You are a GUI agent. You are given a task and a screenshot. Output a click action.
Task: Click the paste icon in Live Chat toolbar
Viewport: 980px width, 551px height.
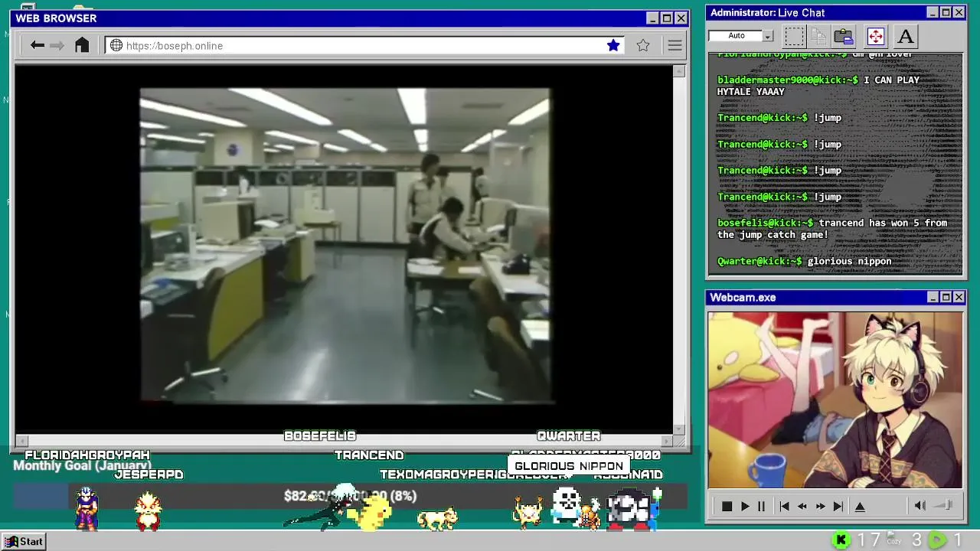(844, 36)
